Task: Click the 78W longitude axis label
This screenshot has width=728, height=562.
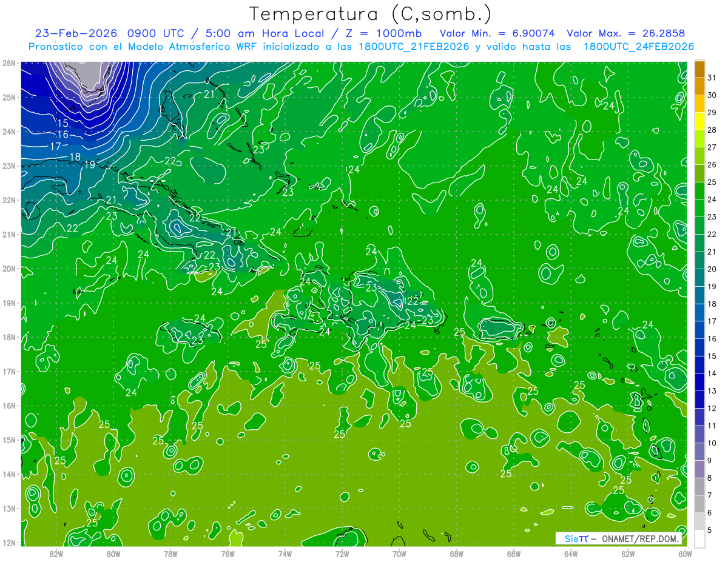Action: click(x=170, y=554)
